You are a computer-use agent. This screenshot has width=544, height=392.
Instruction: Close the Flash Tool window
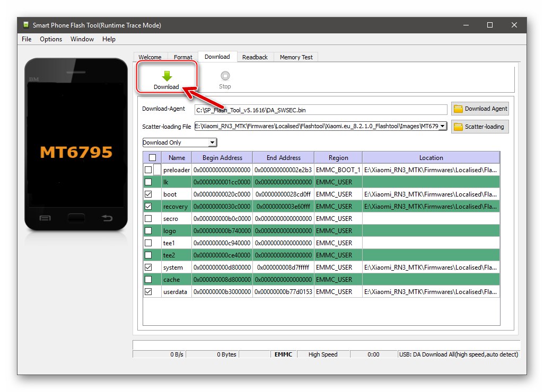[514, 25]
